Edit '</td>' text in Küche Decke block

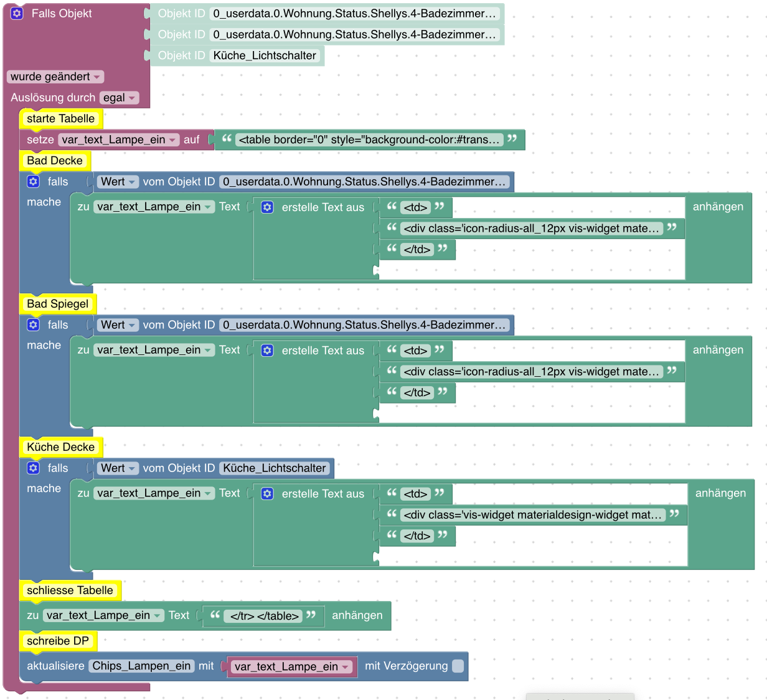click(417, 536)
